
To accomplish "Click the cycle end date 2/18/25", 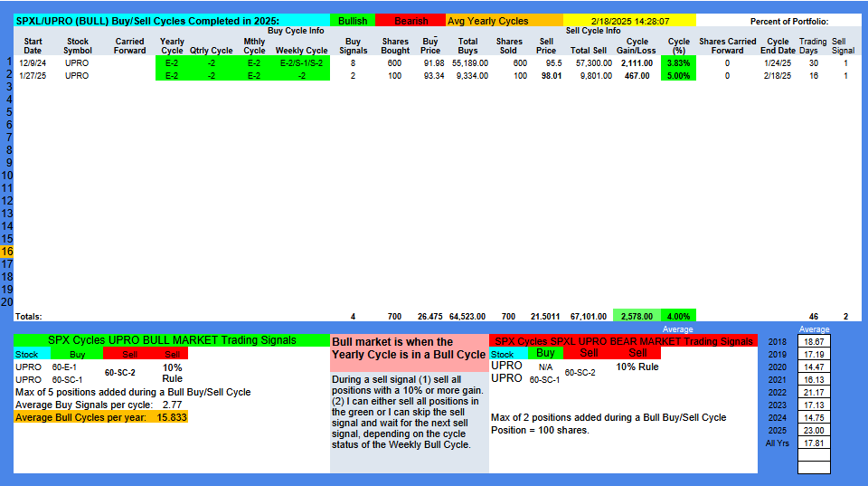I will [778, 76].
